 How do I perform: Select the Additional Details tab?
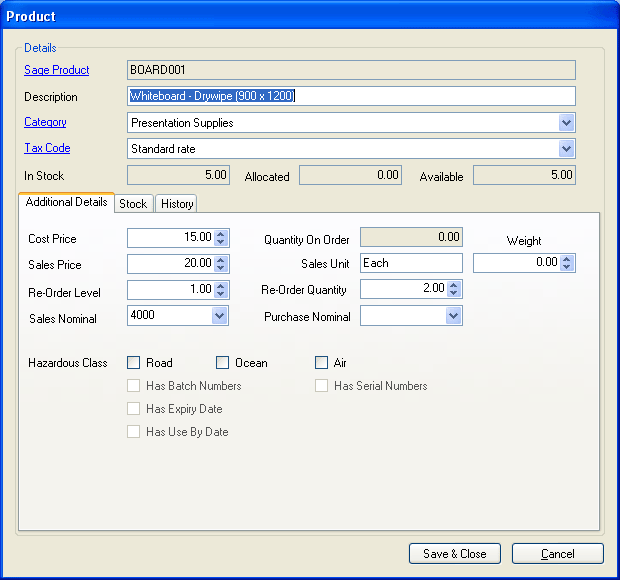(66, 202)
